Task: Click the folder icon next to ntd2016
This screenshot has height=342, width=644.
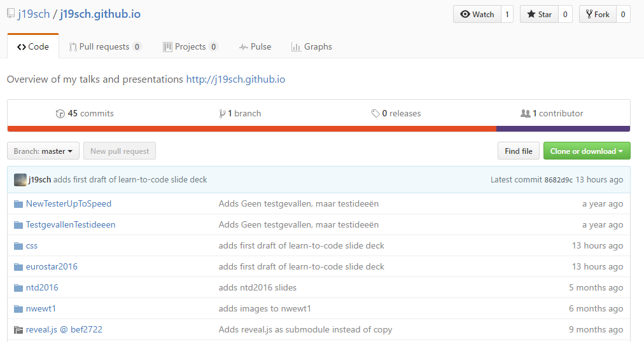Action: point(18,288)
